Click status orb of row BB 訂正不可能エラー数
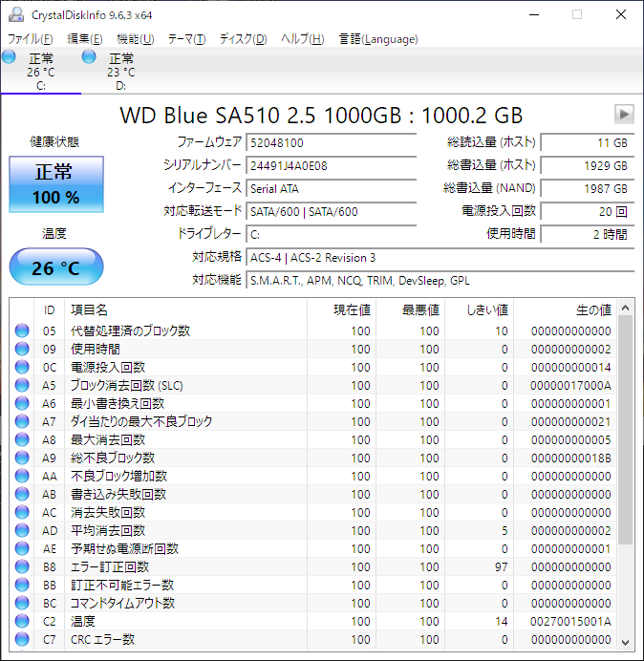 click(22, 586)
